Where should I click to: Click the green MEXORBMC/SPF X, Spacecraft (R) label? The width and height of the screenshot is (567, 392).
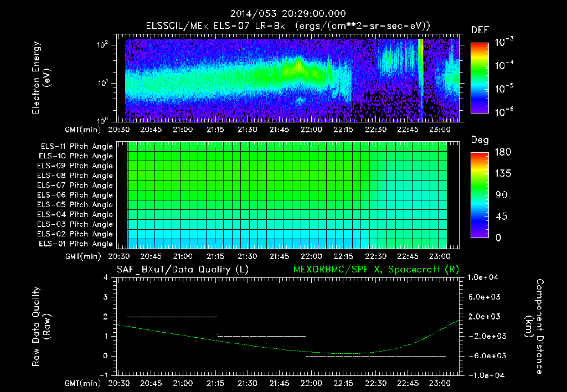tap(376, 270)
